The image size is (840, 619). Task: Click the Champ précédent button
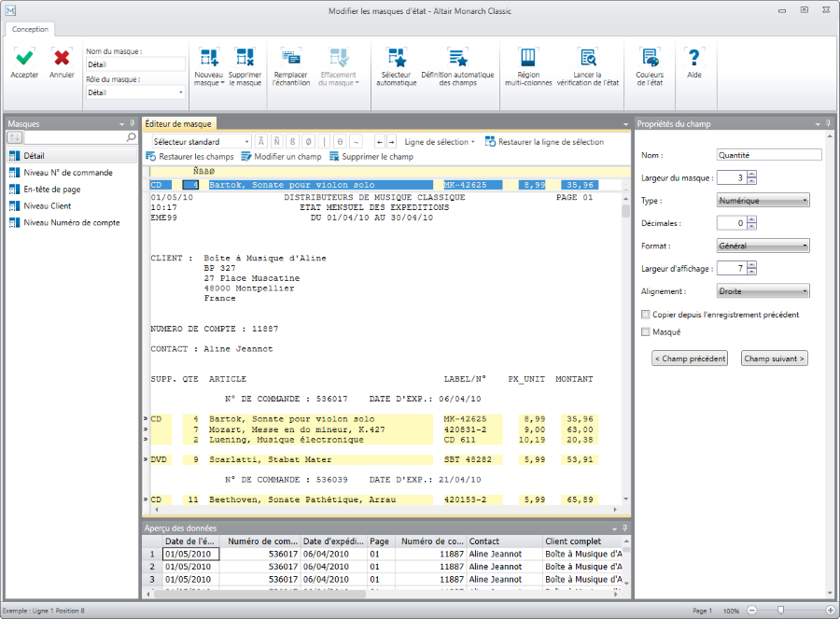click(689, 359)
